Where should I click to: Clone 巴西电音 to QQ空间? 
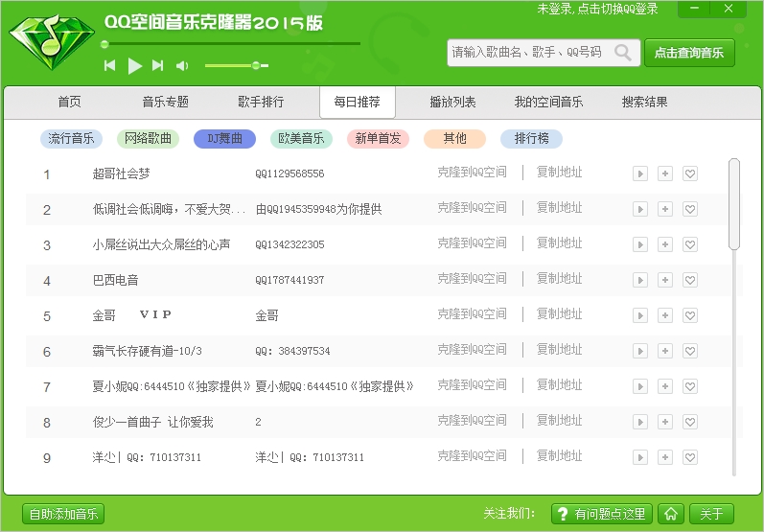pyautogui.click(x=472, y=278)
